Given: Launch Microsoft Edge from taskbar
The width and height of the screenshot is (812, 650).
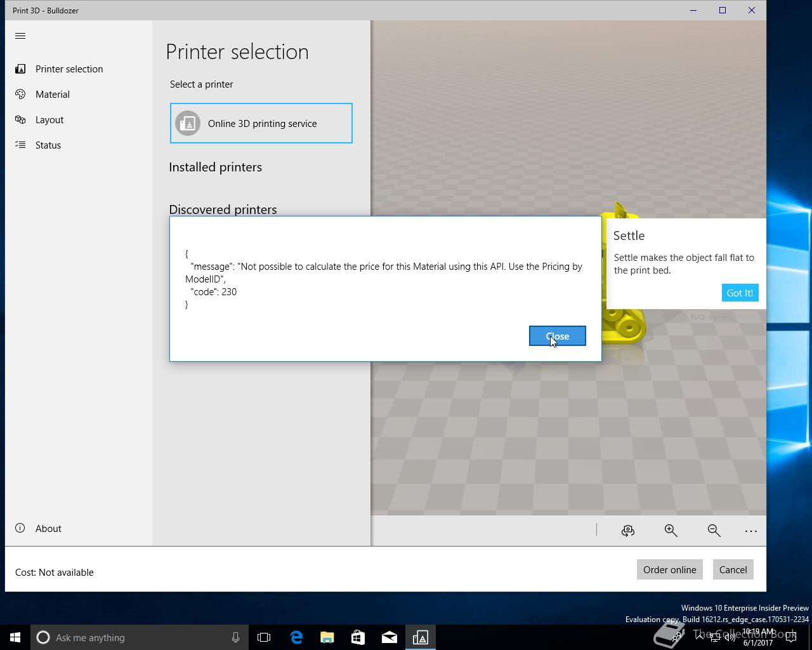Looking at the screenshot, I should pos(296,637).
